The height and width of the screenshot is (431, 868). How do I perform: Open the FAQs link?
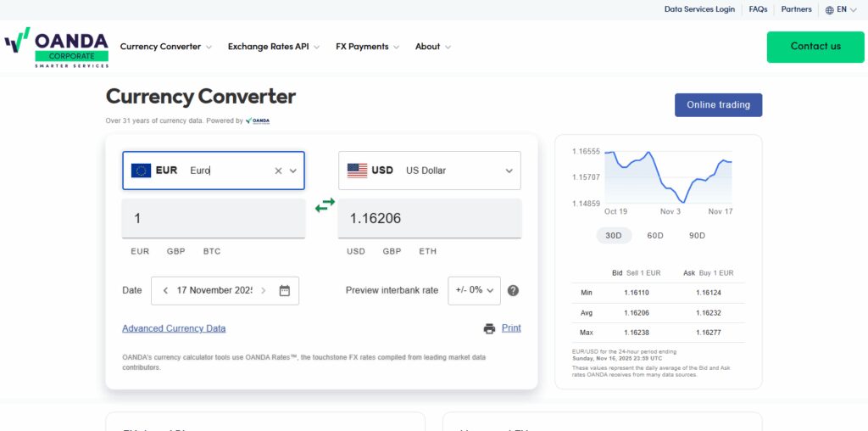click(x=759, y=9)
